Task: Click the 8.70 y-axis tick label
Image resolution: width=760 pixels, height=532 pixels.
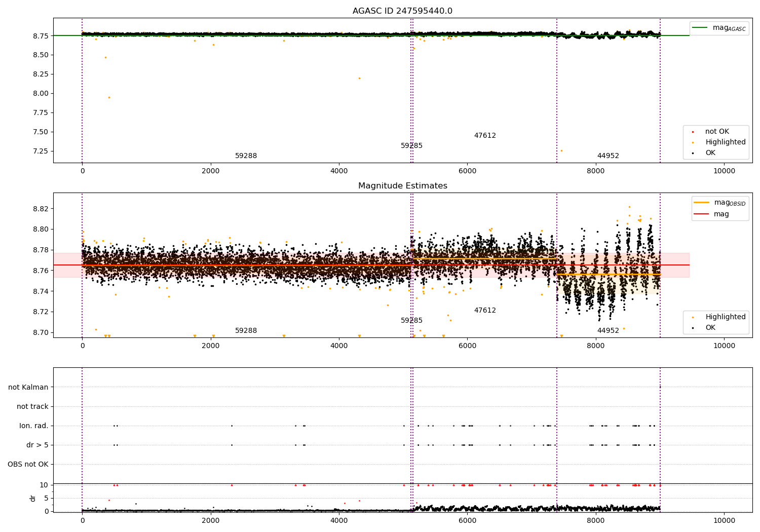Action: (x=41, y=332)
